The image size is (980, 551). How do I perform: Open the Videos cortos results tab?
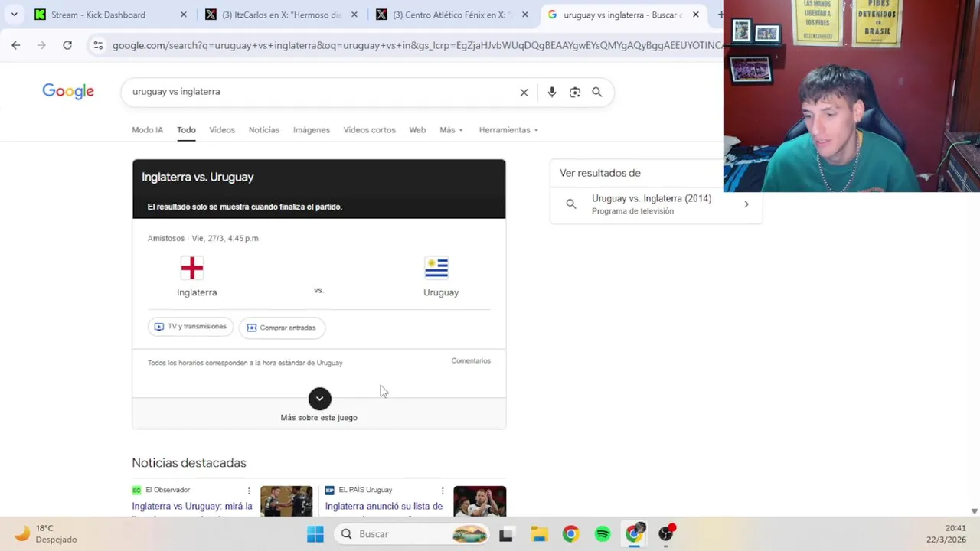pos(369,130)
